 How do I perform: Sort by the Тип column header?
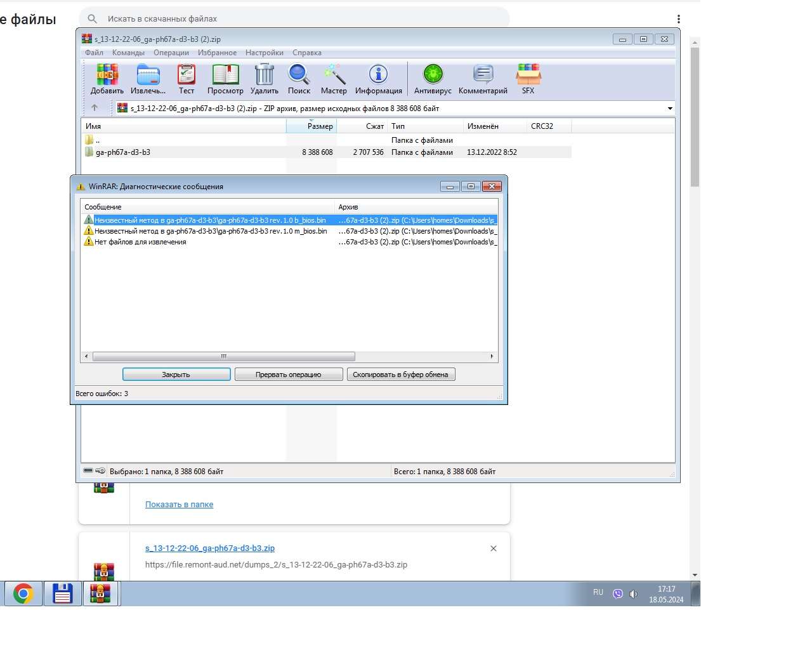click(x=426, y=126)
